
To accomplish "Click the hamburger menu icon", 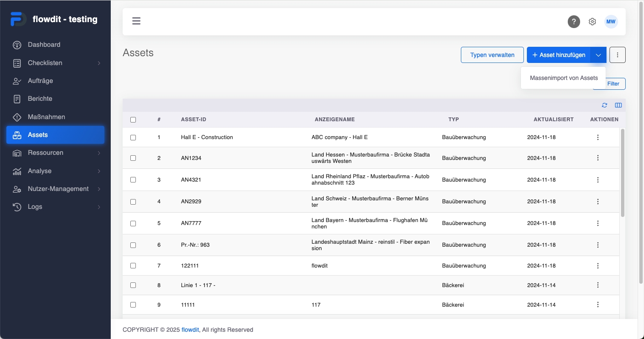I will [136, 21].
